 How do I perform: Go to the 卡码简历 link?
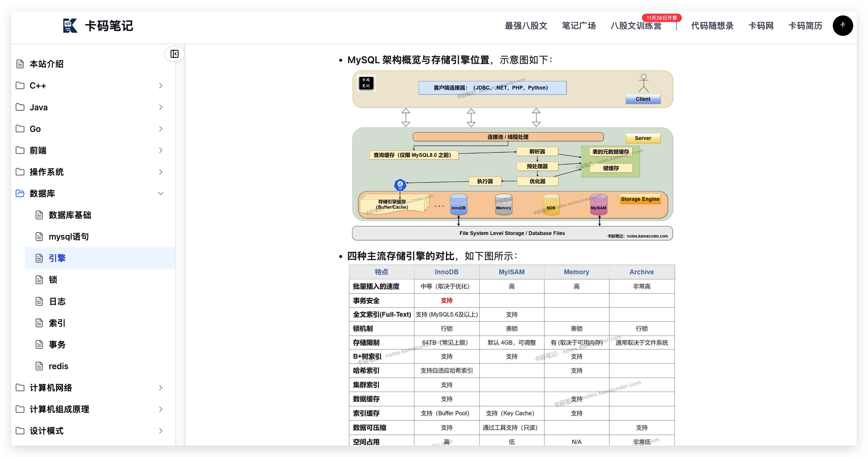[805, 26]
